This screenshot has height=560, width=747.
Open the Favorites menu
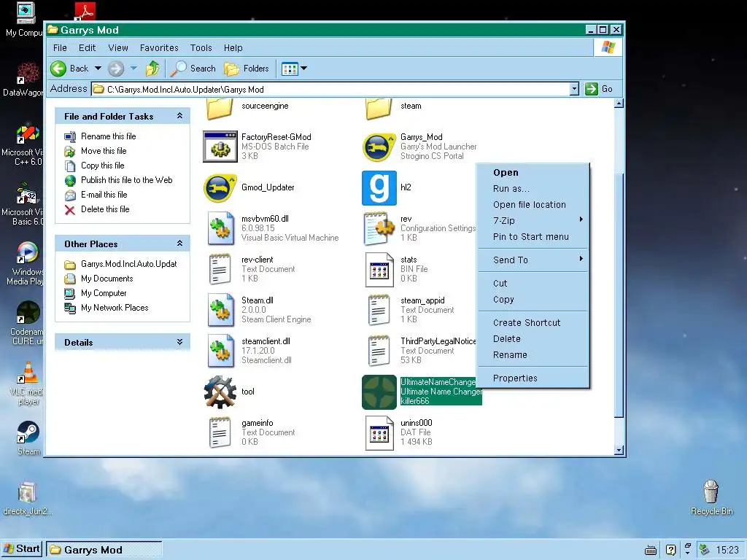point(159,47)
